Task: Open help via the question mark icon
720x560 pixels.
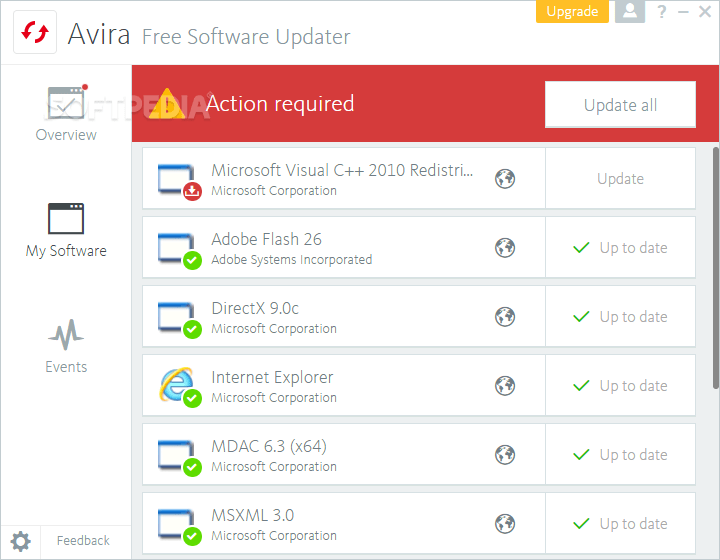Action: click(x=662, y=11)
